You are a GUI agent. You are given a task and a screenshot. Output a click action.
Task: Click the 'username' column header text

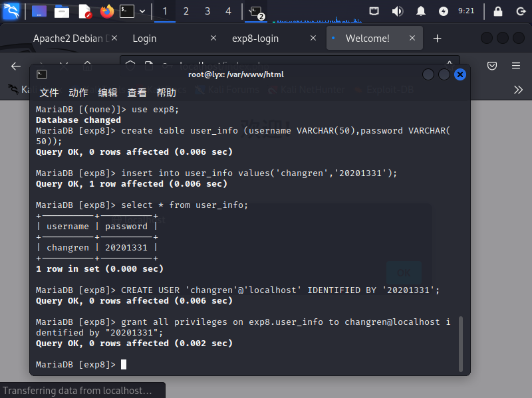(x=68, y=227)
